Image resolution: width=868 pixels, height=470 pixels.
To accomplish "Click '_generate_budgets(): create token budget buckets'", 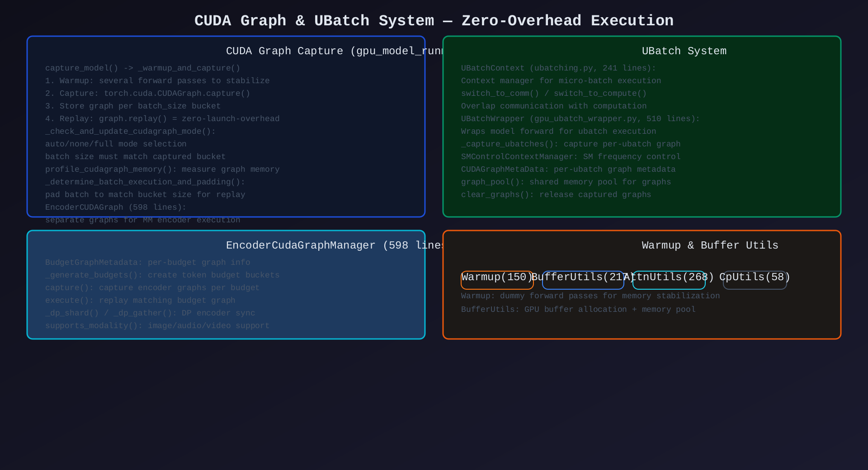I will click(162, 275).
